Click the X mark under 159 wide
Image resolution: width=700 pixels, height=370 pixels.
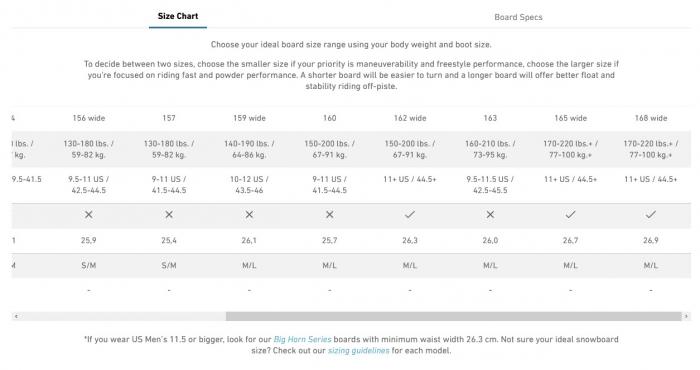pyautogui.click(x=249, y=215)
